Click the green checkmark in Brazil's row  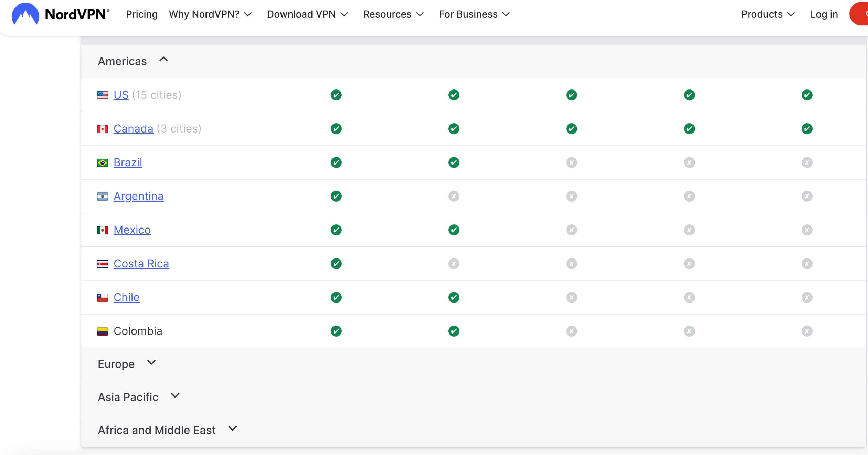(336, 162)
